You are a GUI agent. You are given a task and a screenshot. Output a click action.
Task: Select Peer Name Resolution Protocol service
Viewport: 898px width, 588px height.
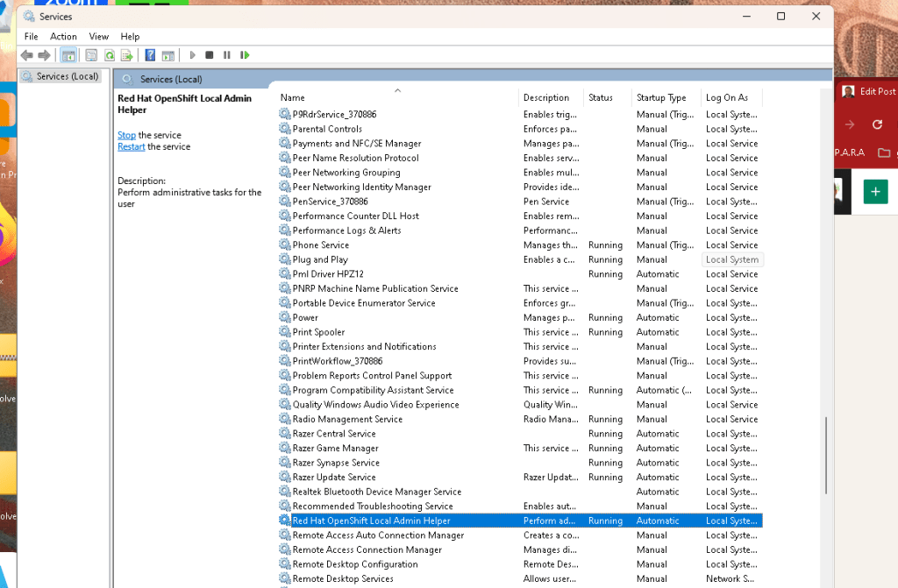coord(520,158)
